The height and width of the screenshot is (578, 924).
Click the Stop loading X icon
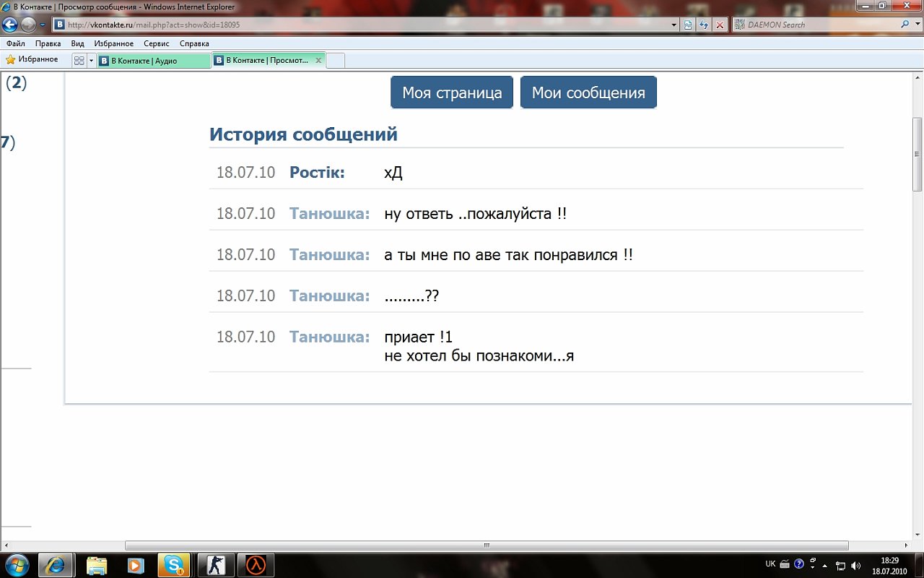720,25
